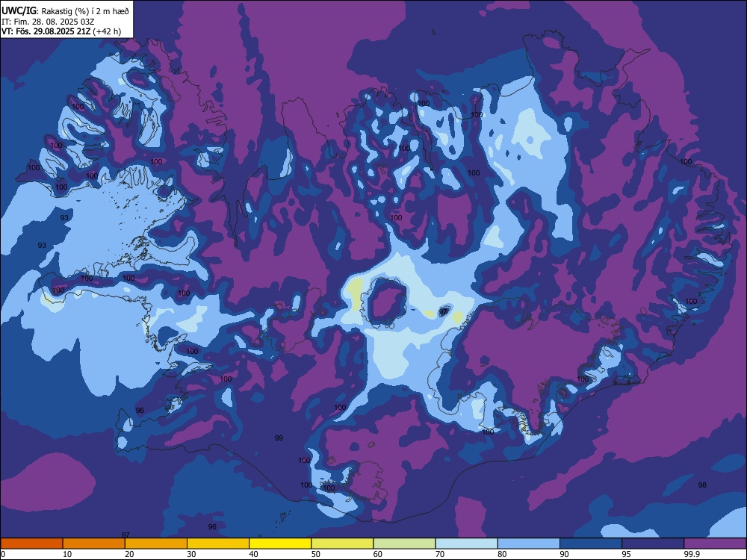Click the '70' legend scale label
Viewport: 747px width, 560px height.
(440, 554)
